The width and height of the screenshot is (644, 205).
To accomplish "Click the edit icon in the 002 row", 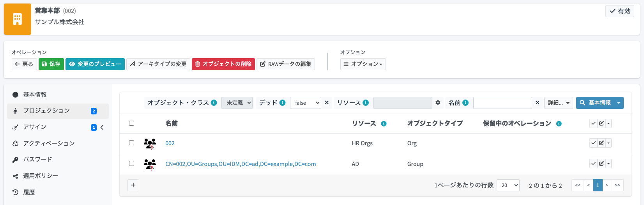I will click(x=602, y=143).
